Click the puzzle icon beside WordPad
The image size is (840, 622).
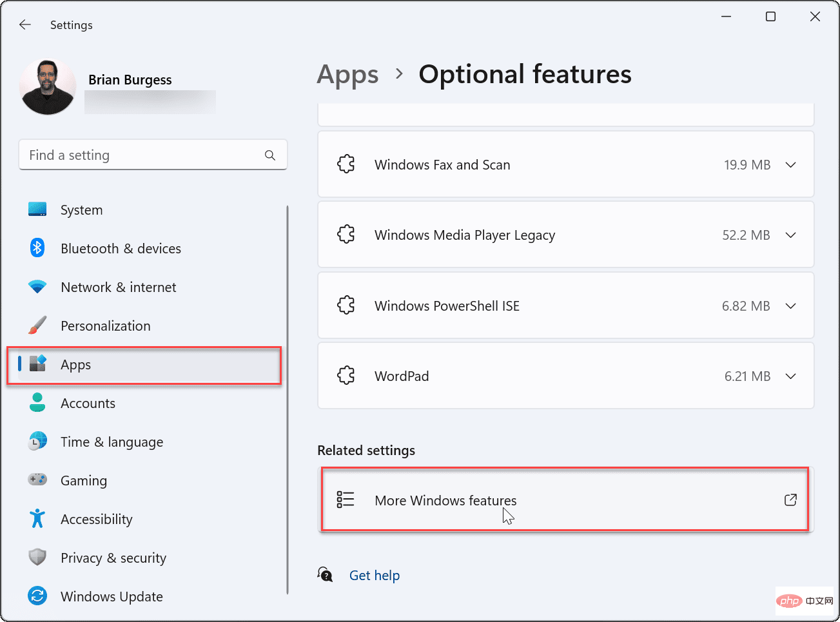346,376
